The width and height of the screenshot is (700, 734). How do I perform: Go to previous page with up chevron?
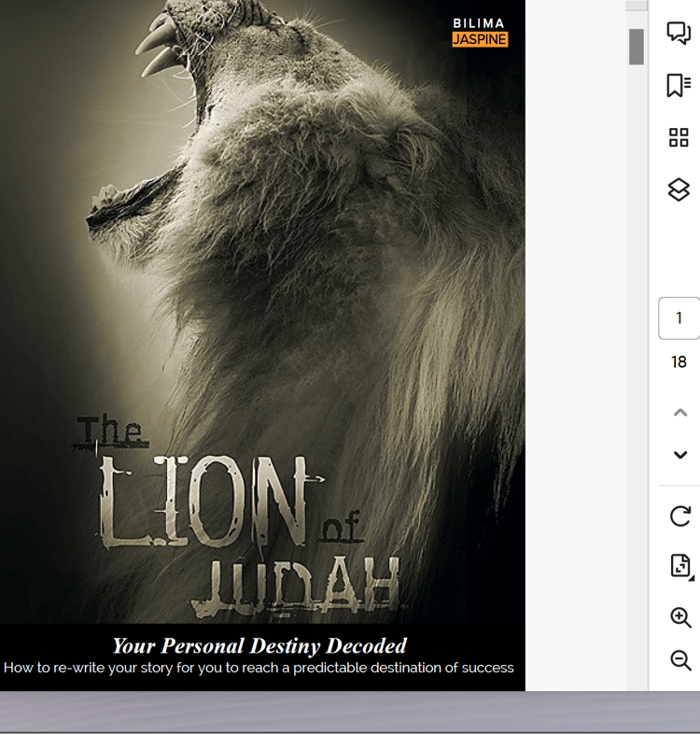[x=679, y=413]
